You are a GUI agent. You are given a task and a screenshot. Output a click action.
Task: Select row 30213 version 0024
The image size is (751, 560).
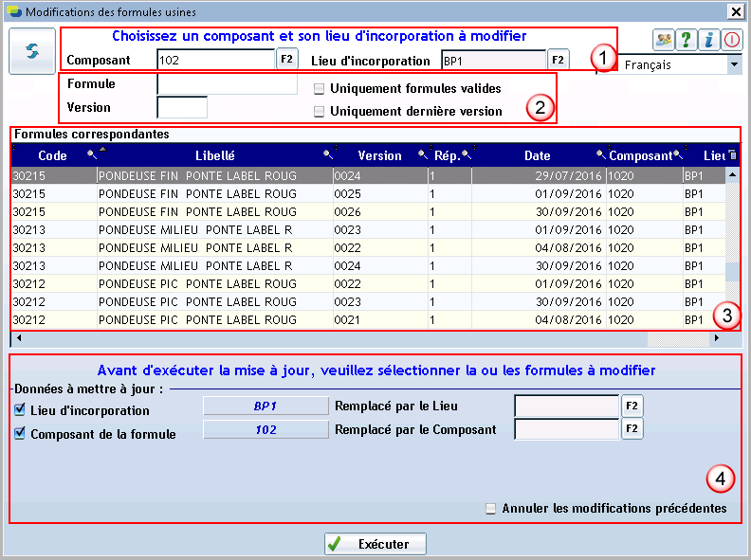point(368,265)
